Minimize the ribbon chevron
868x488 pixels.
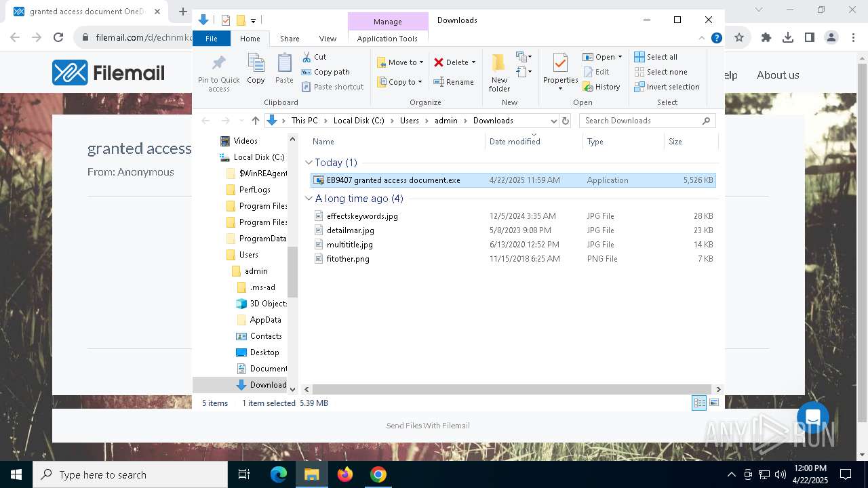pos(702,38)
